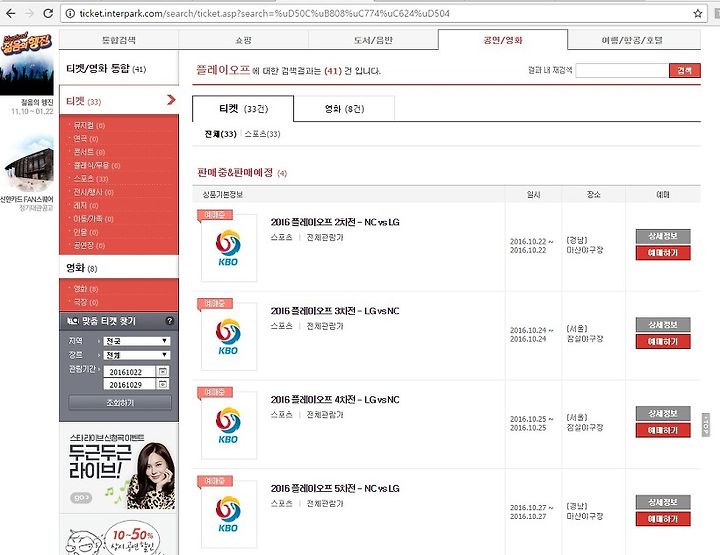
Task: Switch to the 영화 (8건) results tab
Action: pyautogui.click(x=344, y=109)
